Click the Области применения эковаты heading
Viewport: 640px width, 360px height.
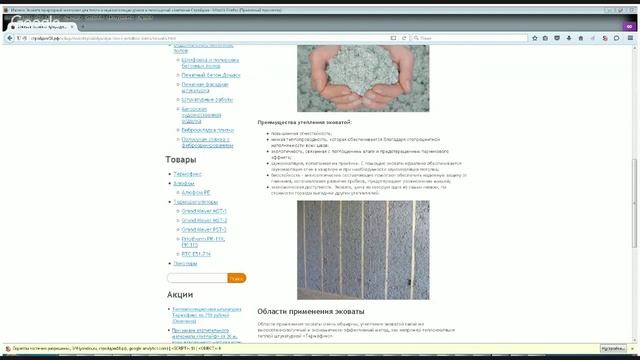311,311
